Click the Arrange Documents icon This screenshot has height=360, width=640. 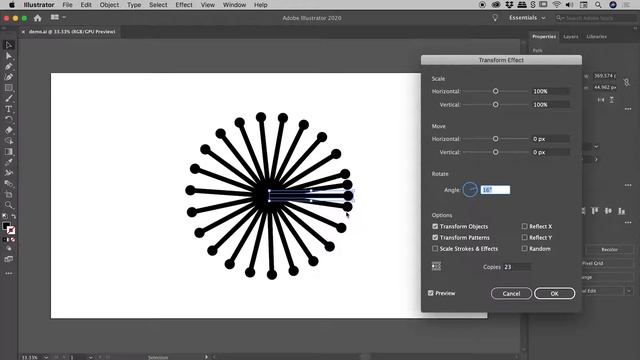(55, 17)
